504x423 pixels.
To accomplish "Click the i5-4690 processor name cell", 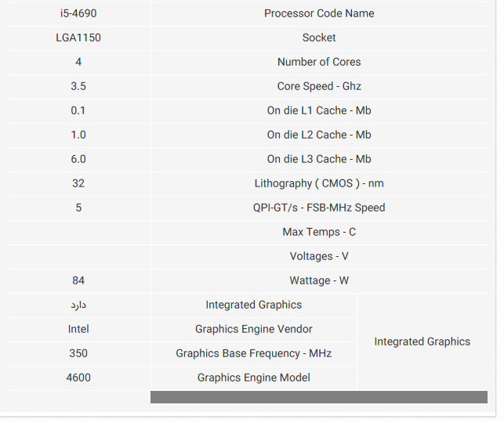I will [78, 13].
